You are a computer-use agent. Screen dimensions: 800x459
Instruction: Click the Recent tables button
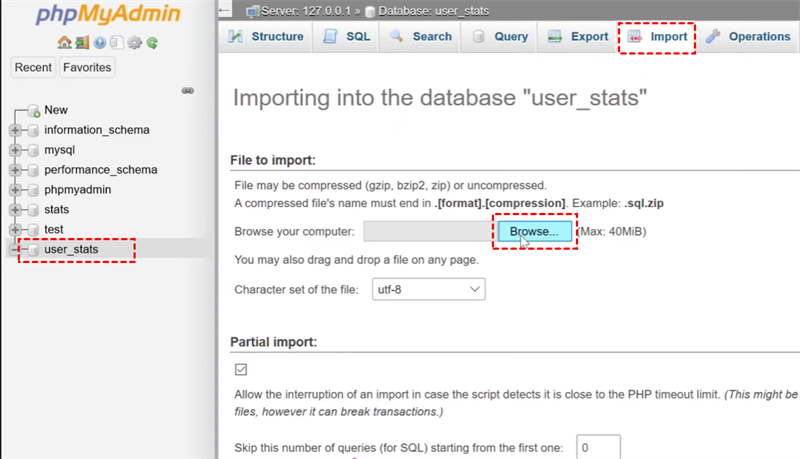(33, 67)
